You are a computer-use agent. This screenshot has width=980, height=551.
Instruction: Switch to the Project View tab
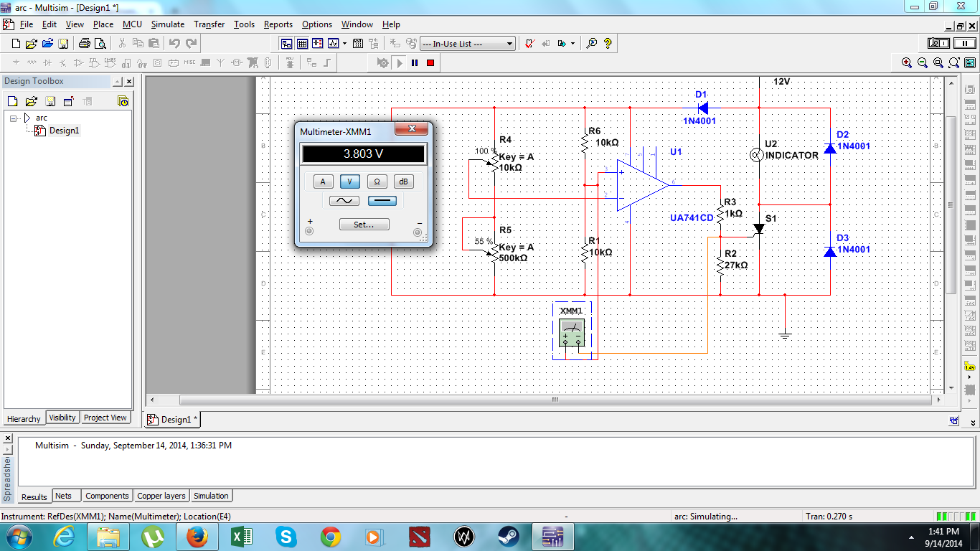(105, 418)
